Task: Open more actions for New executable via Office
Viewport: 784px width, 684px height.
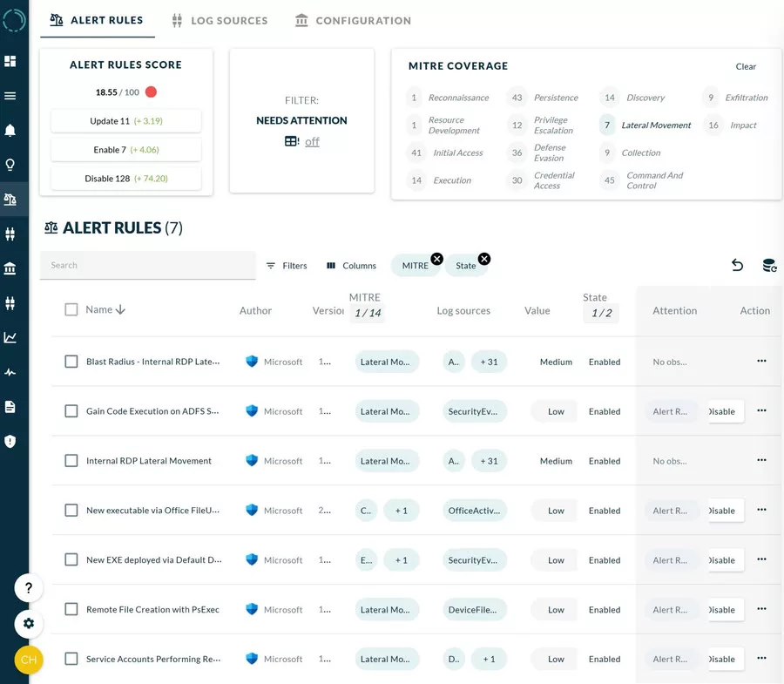Action: [x=761, y=510]
